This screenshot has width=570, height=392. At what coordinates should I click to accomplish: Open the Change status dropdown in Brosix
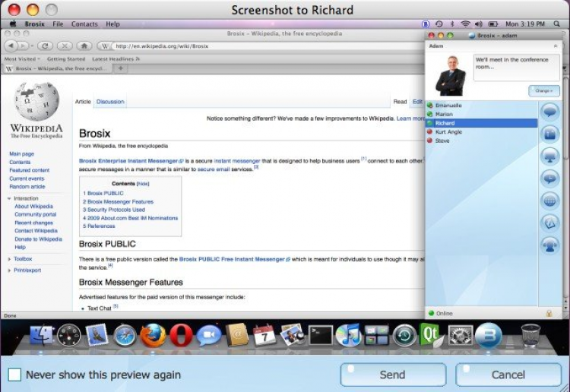544,91
